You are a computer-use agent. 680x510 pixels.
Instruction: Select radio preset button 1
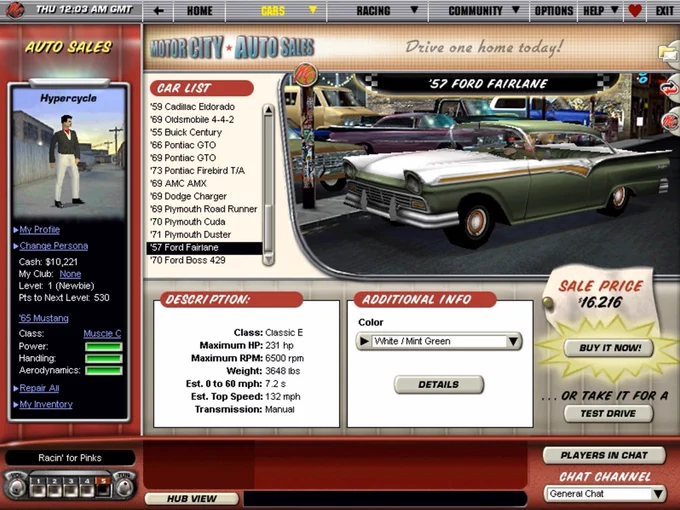click(38, 487)
